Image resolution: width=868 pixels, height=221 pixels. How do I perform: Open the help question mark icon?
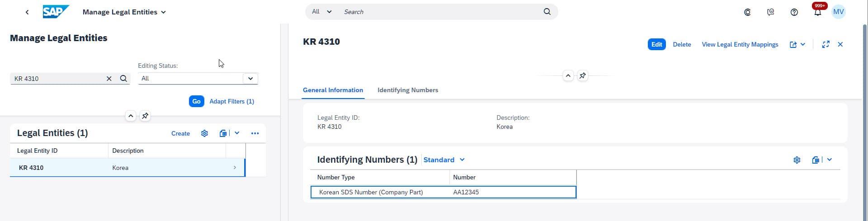(x=794, y=12)
